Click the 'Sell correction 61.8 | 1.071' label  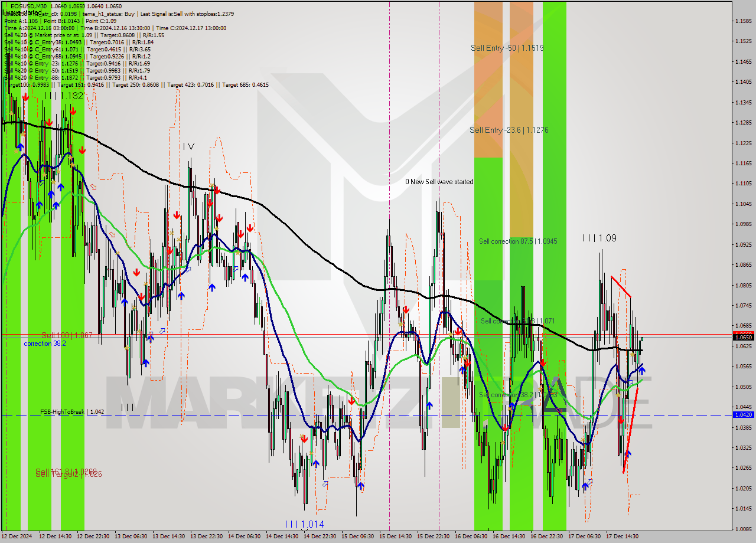tap(517, 321)
